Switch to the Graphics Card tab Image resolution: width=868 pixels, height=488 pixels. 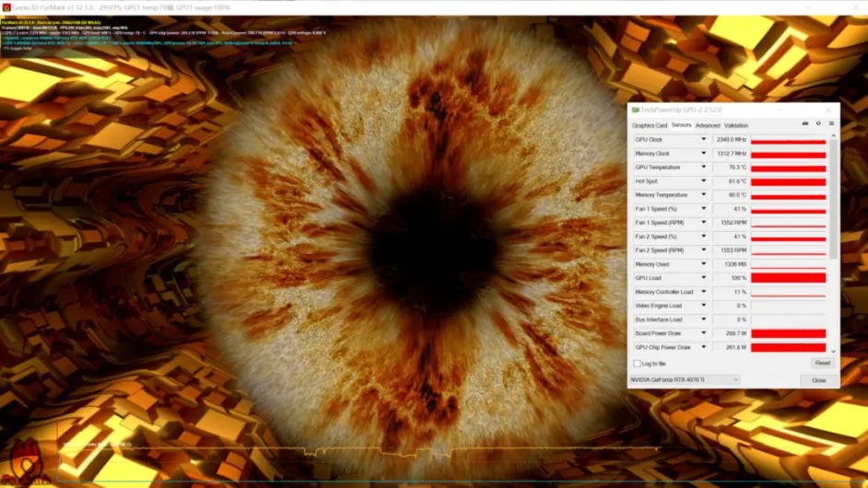coord(649,125)
